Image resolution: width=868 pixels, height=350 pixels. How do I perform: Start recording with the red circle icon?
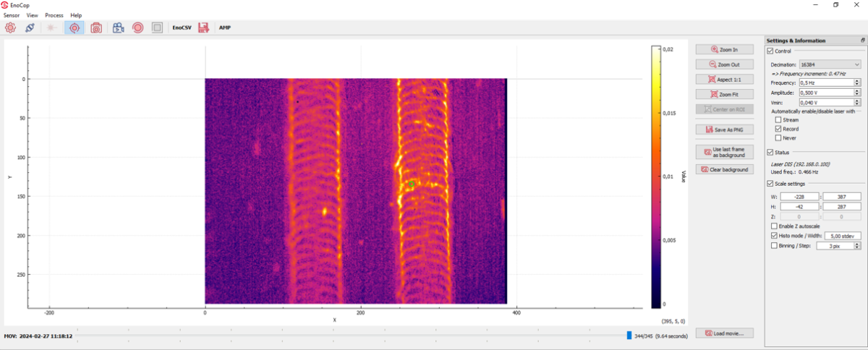[x=137, y=27]
